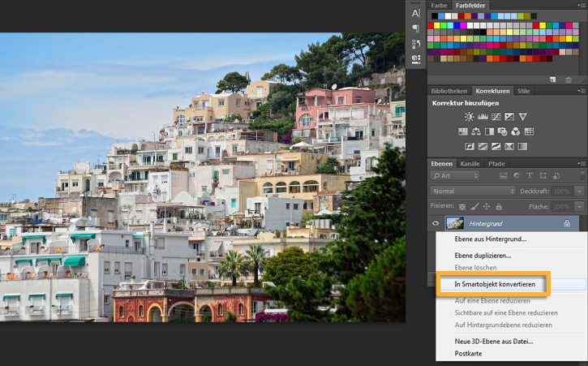Pick the bright magenta swatch in the first grid row
This screenshot has height=366, width=588.
click(463, 25)
